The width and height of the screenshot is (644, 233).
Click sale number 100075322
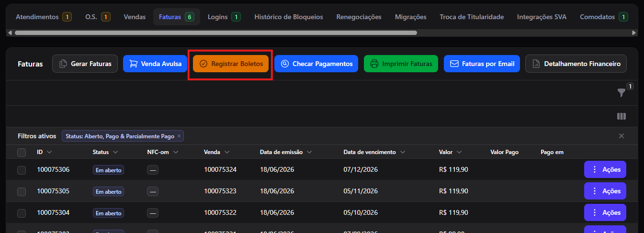(220, 212)
